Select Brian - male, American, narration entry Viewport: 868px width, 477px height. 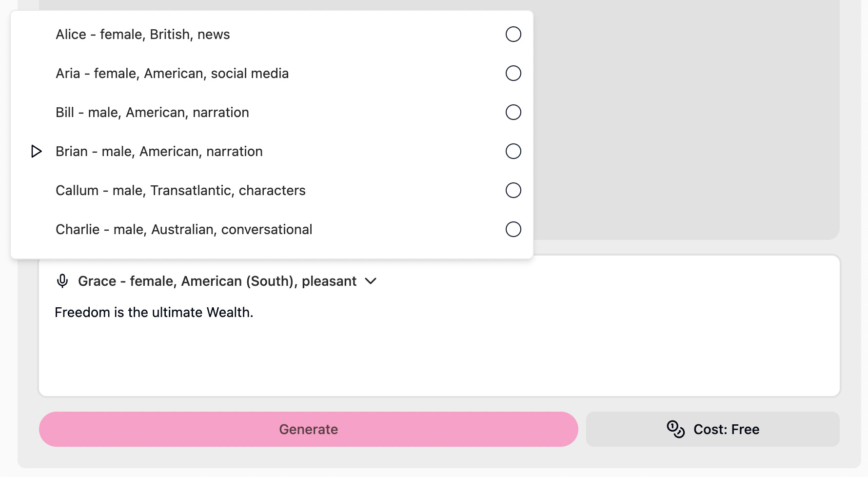click(272, 151)
